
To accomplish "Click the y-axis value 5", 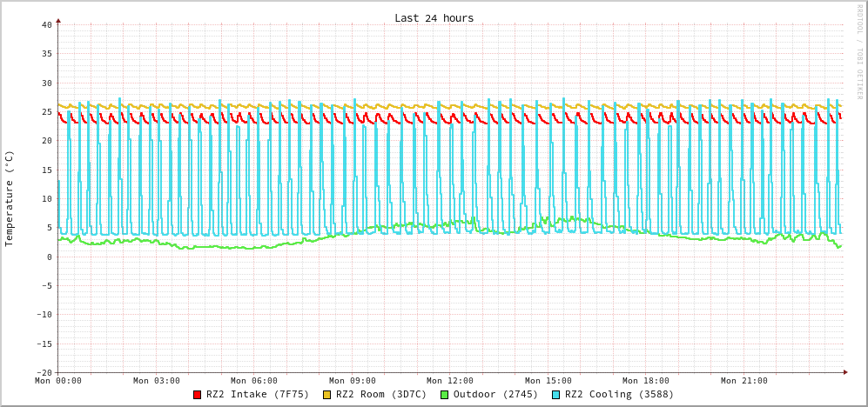I will 50,228.
